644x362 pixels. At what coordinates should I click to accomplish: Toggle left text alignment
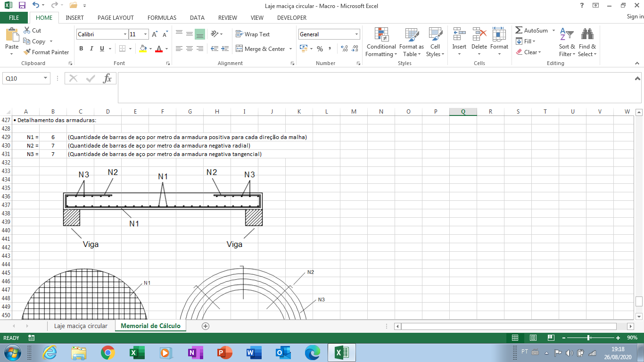point(179,49)
